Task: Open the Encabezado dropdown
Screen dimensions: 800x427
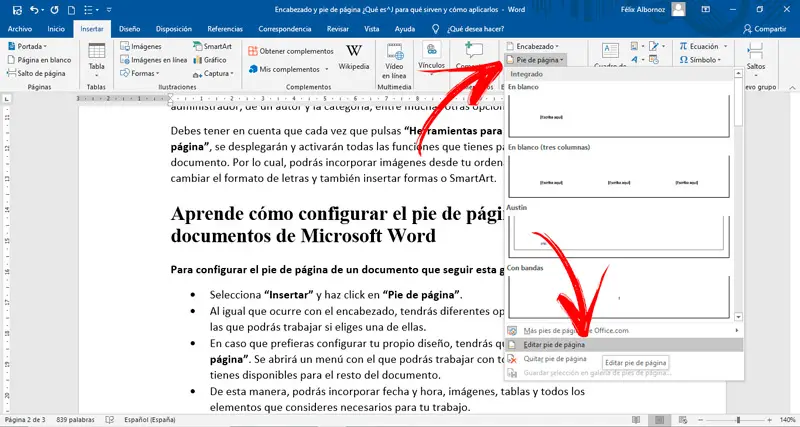Action: point(532,46)
